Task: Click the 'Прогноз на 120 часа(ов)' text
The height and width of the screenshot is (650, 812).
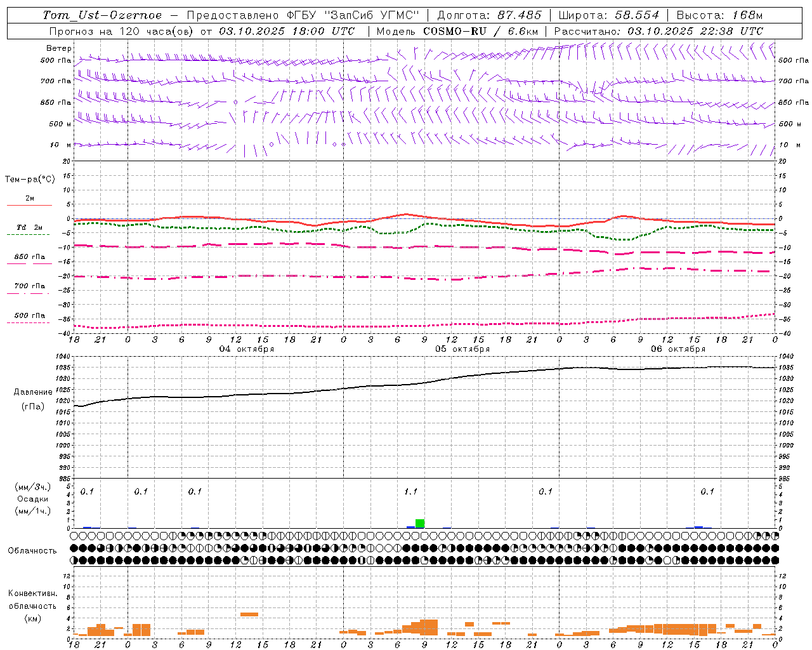Action: point(122,31)
